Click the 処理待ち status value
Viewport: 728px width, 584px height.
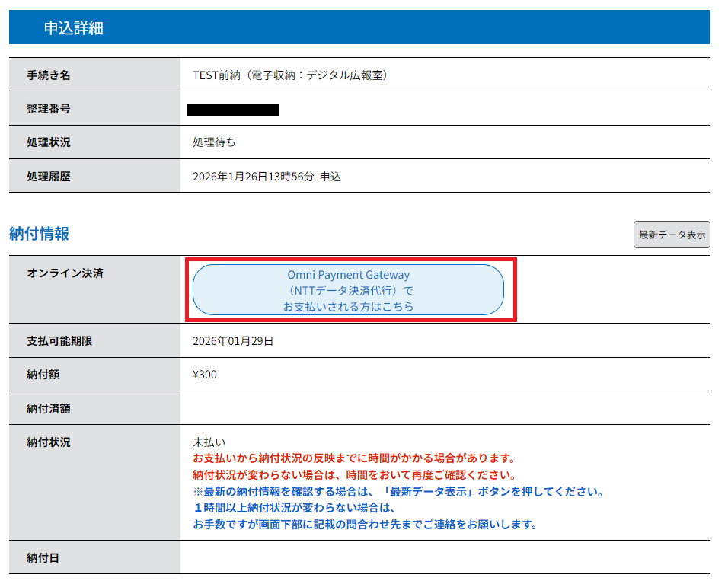tap(214, 142)
